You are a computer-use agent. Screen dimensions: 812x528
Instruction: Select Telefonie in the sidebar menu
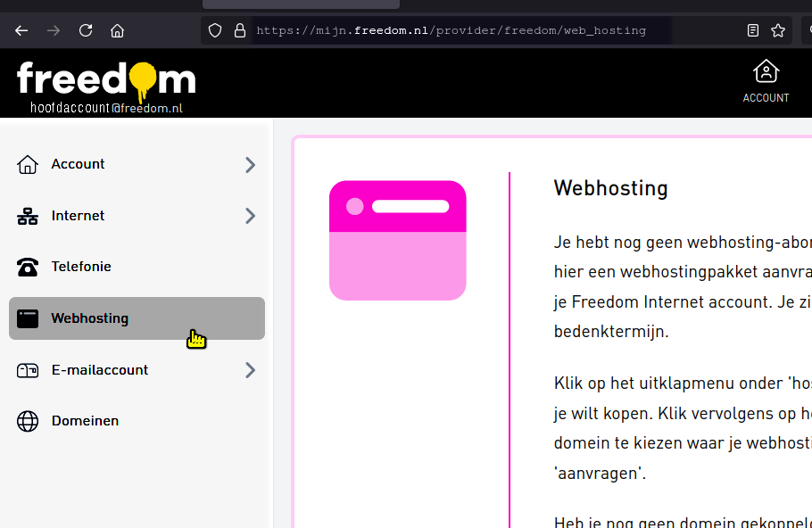click(81, 267)
